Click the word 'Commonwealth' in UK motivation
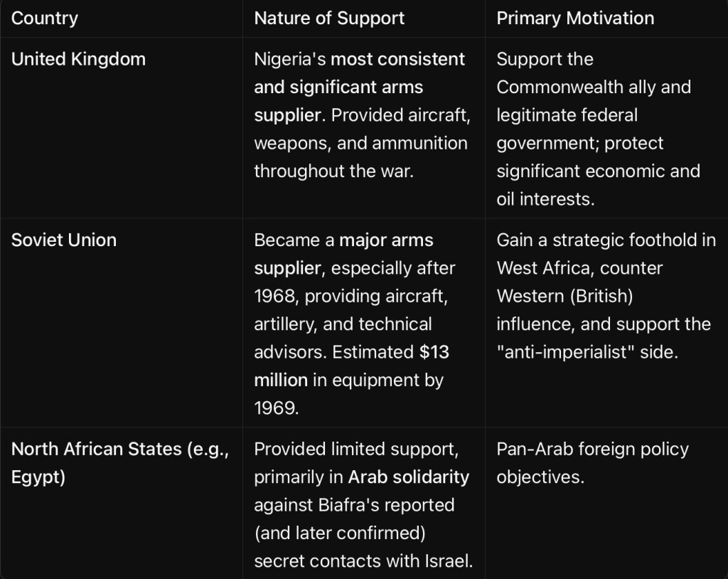Screen dimensions: 728x579 coord(557,87)
